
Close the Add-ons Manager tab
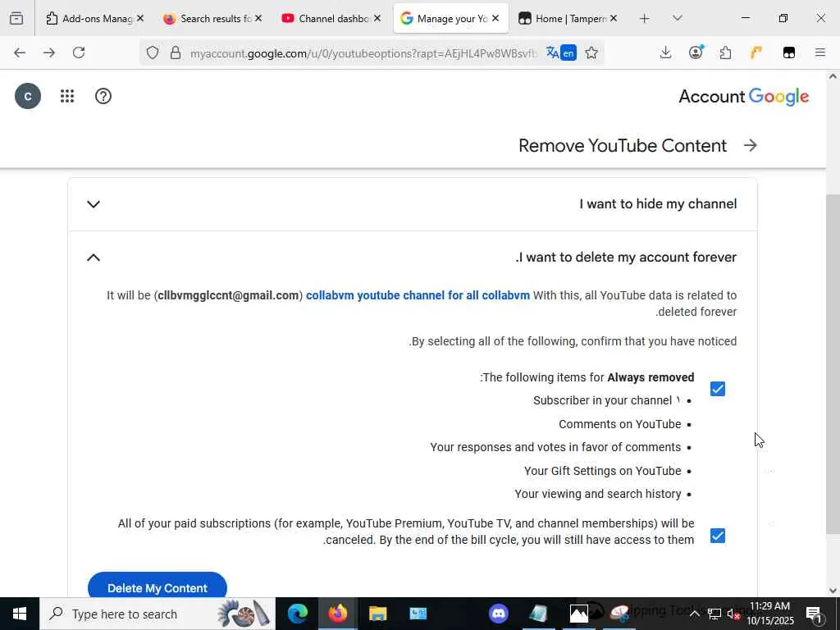coord(140,18)
